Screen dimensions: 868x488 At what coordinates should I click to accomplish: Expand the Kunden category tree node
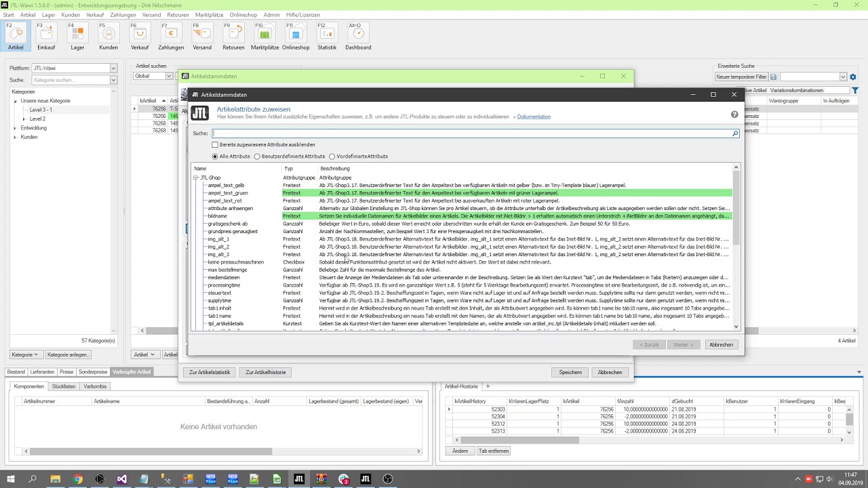pos(15,137)
